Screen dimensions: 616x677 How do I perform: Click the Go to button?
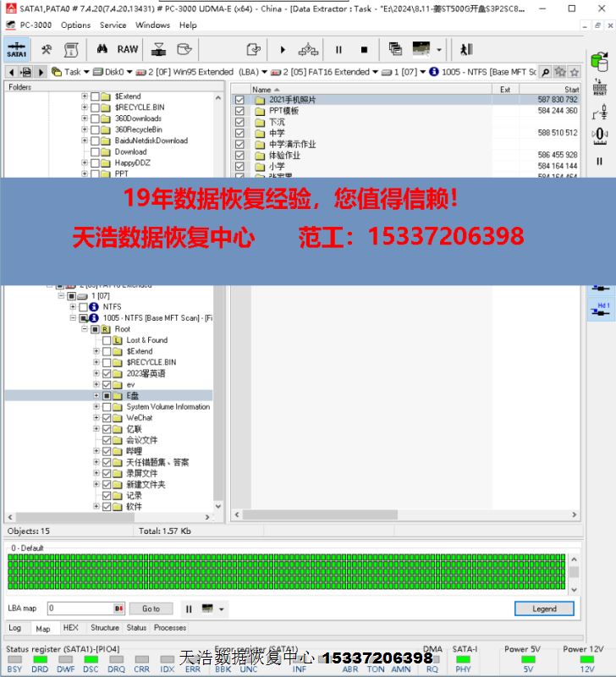pyautogui.click(x=151, y=608)
